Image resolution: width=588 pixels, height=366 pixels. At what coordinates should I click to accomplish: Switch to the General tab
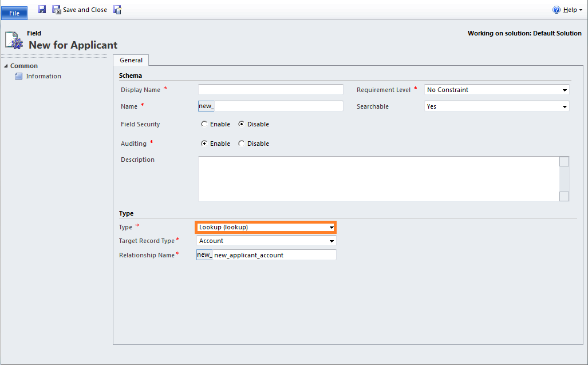click(131, 60)
